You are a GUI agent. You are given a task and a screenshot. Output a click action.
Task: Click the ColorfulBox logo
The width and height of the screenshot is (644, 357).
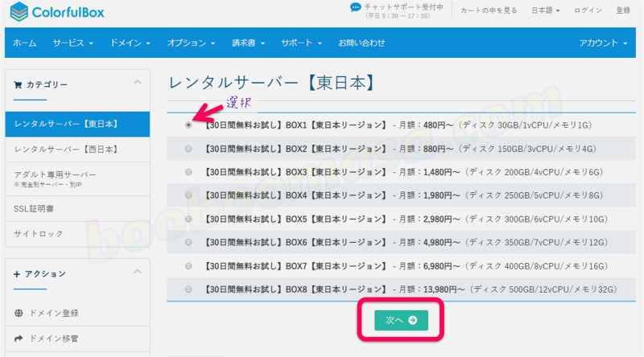(x=57, y=12)
